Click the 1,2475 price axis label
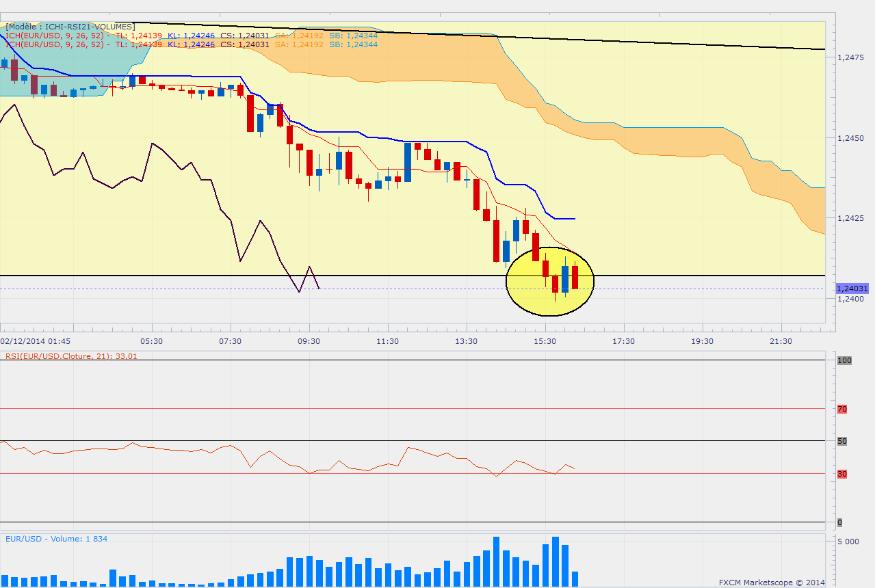 tap(850, 58)
